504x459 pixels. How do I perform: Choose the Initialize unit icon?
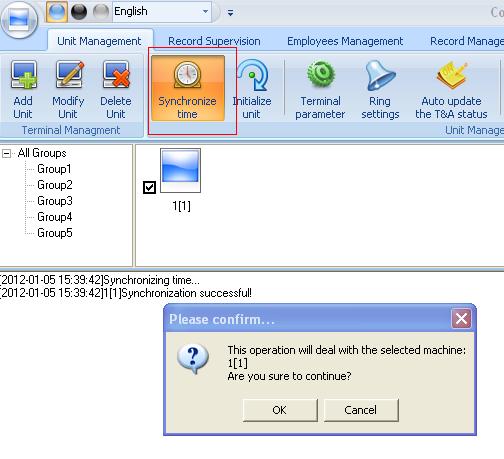click(x=253, y=75)
